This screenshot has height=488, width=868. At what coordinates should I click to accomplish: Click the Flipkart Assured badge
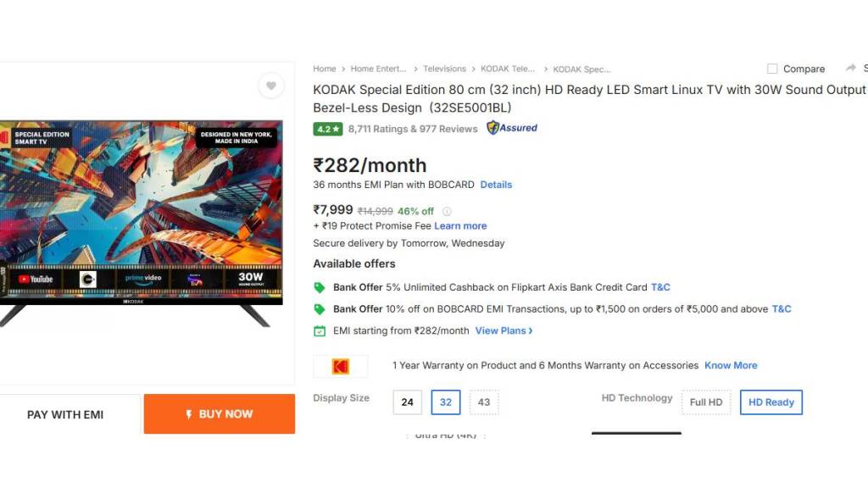coord(512,128)
